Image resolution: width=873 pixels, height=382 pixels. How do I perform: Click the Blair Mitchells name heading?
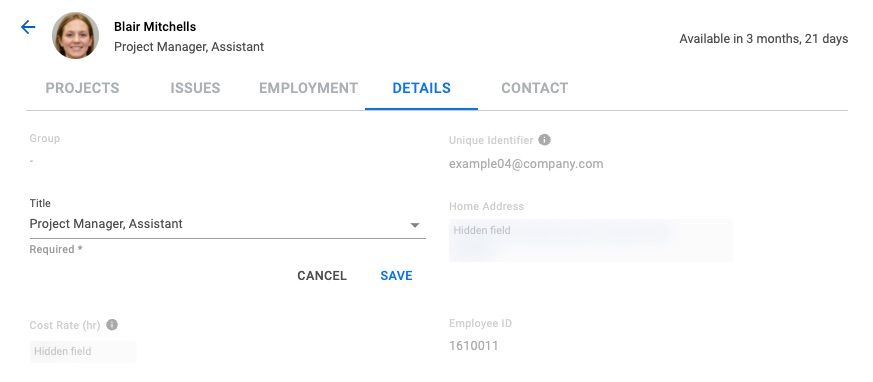click(x=155, y=26)
